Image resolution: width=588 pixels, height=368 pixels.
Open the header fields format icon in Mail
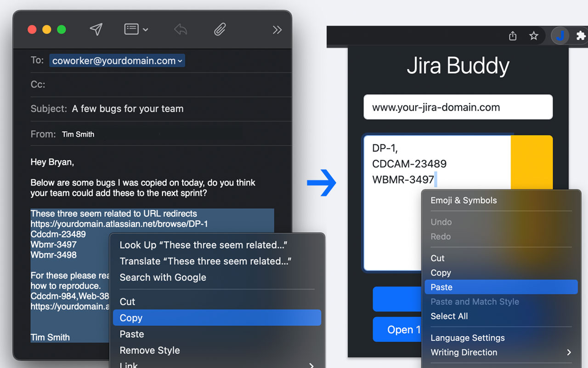tap(131, 29)
